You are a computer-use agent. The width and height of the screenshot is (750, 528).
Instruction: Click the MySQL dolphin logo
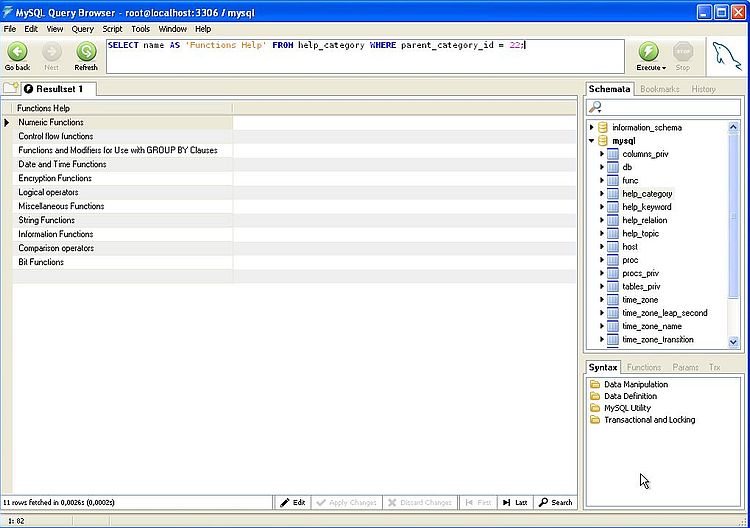727,56
